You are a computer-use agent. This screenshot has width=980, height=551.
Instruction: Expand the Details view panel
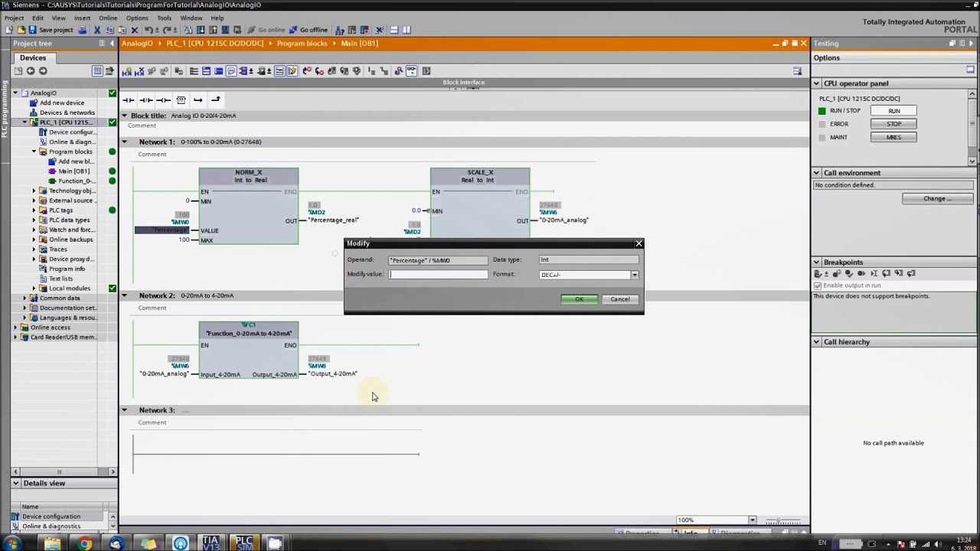(15, 484)
